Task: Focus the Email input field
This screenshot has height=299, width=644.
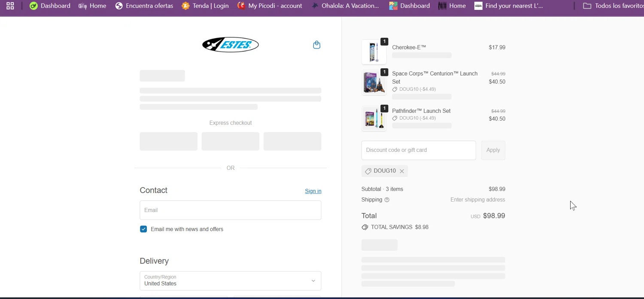Action: pos(231,210)
